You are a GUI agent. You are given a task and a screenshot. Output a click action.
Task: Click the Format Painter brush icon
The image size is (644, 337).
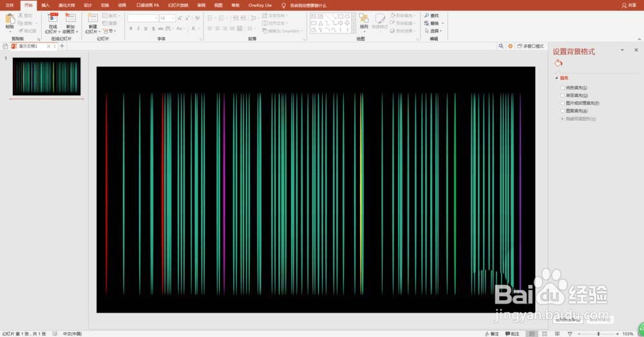pyautogui.click(x=21, y=31)
